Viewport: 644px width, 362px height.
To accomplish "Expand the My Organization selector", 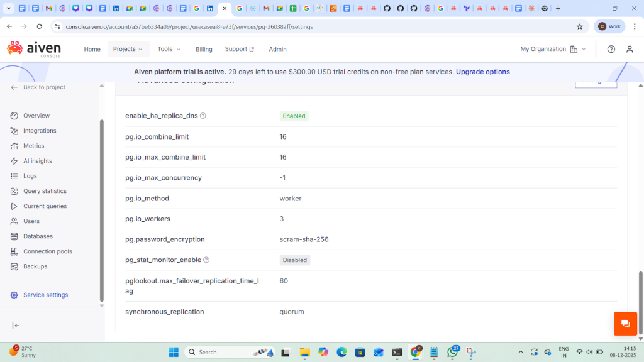I will pos(553,49).
